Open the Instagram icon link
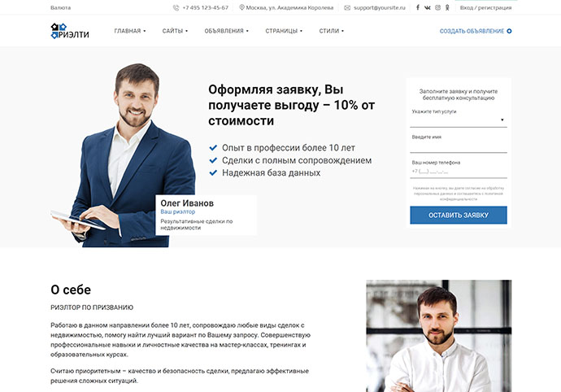Image resolution: width=561 pixels, height=392 pixels. [437, 7]
